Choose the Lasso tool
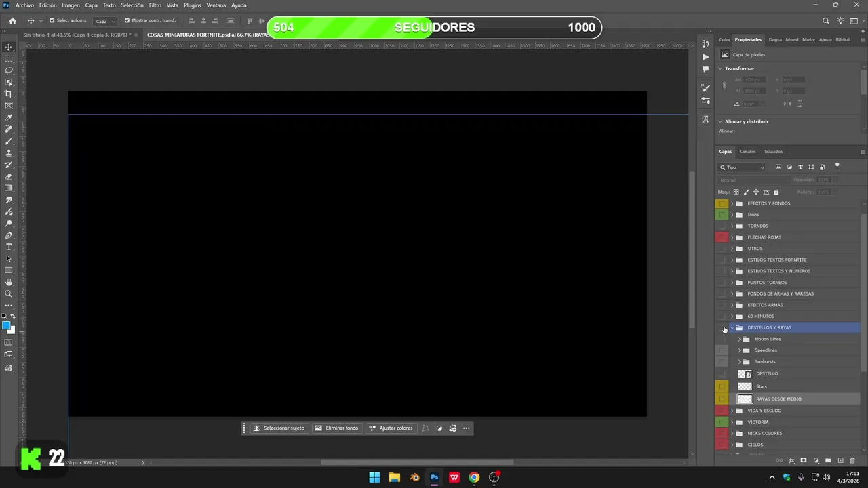 coord(9,70)
